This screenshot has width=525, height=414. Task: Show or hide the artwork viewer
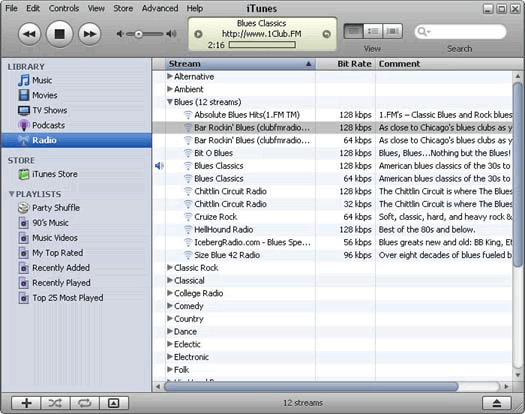[x=114, y=403]
